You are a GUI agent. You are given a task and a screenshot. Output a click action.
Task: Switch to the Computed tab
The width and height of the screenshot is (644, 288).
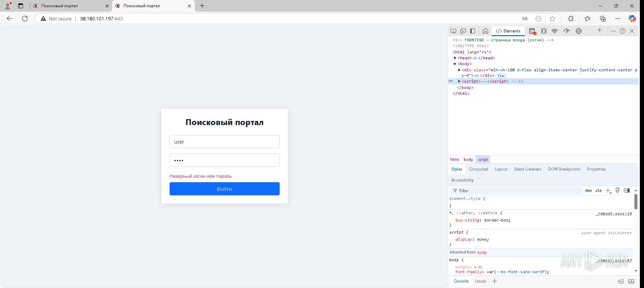[478, 169]
